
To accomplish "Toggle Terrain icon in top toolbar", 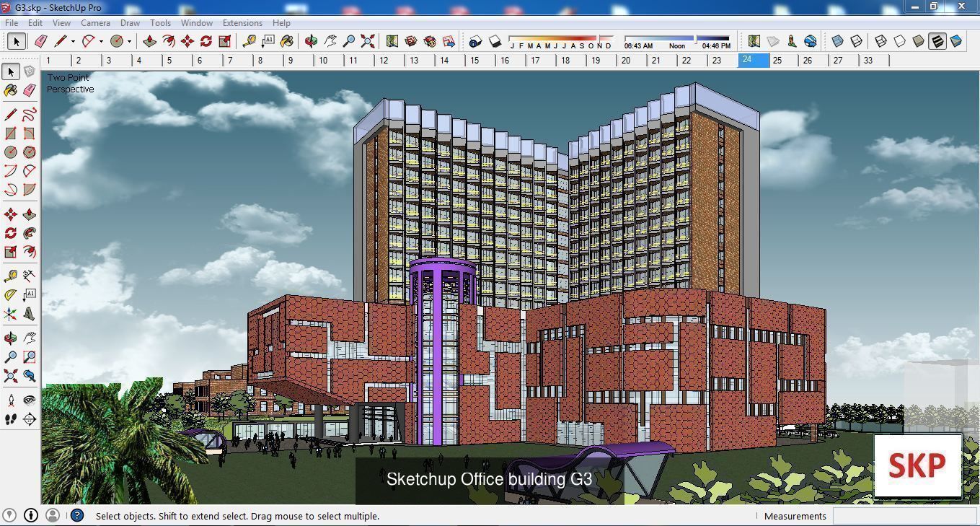I will (x=773, y=41).
